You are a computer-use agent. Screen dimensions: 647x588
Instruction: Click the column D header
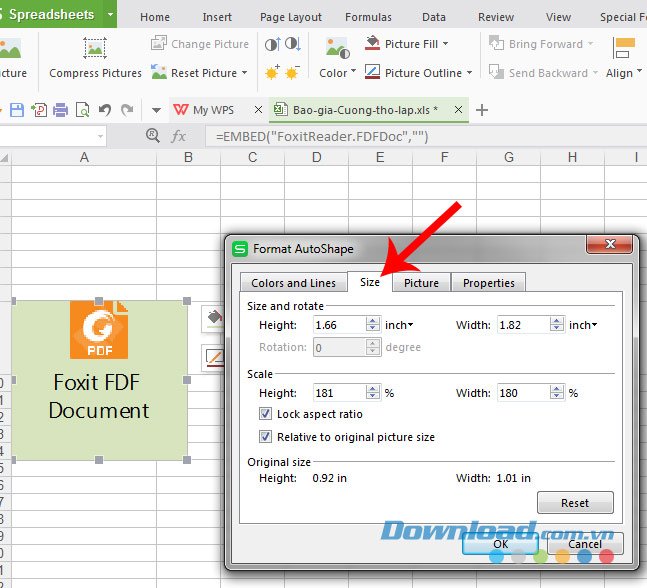[x=316, y=157]
